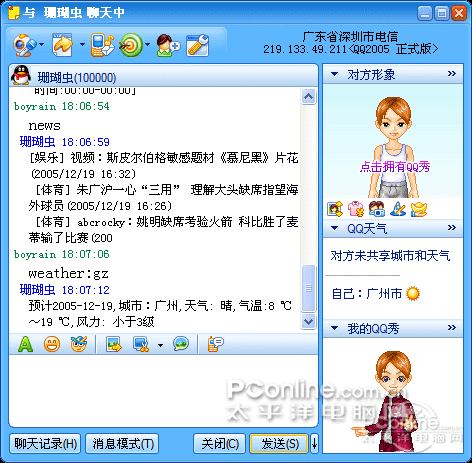The height and width of the screenshot is (463, 472).
Task: Open chat history with 聊天记录(H) button
Action: tap(45, 444)
